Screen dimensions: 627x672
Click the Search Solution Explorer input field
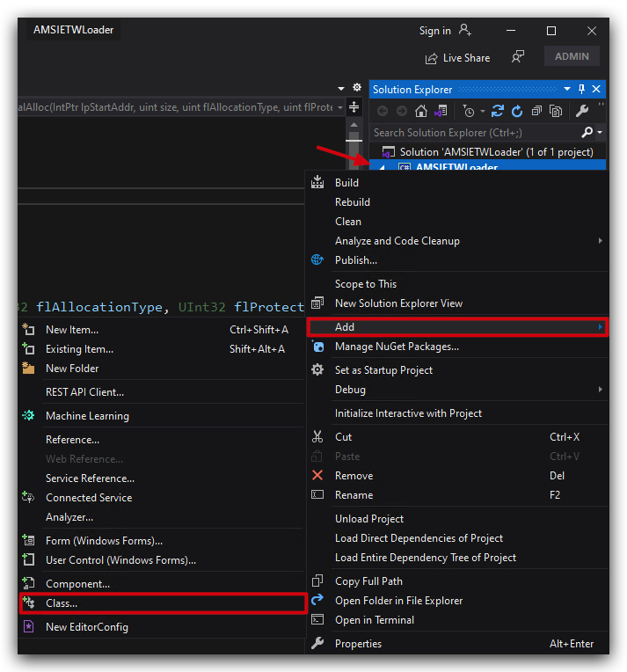476,133
